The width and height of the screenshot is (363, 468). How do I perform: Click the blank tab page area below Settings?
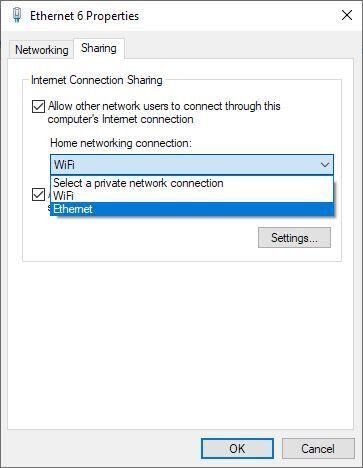point(180,343)
